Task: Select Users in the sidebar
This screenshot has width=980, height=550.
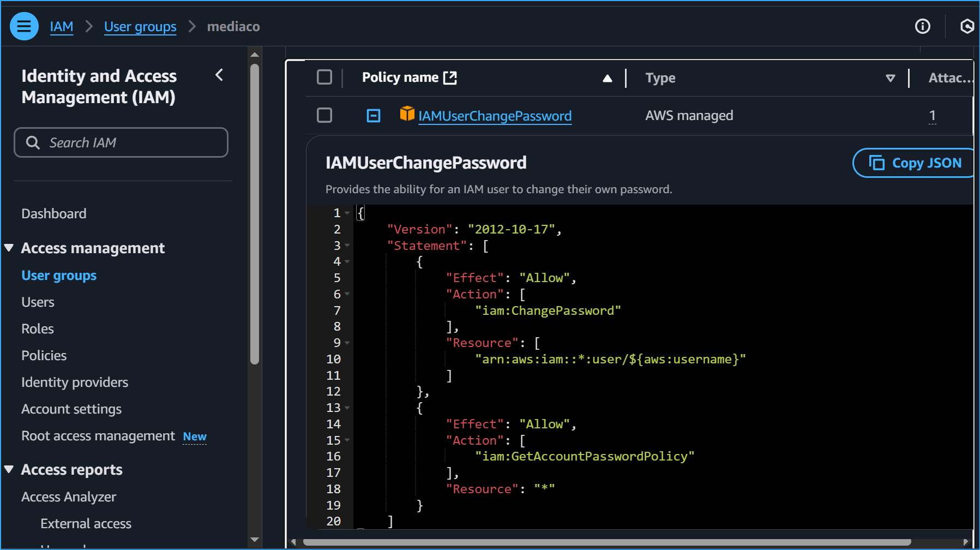Action: (x=38, y=302)
